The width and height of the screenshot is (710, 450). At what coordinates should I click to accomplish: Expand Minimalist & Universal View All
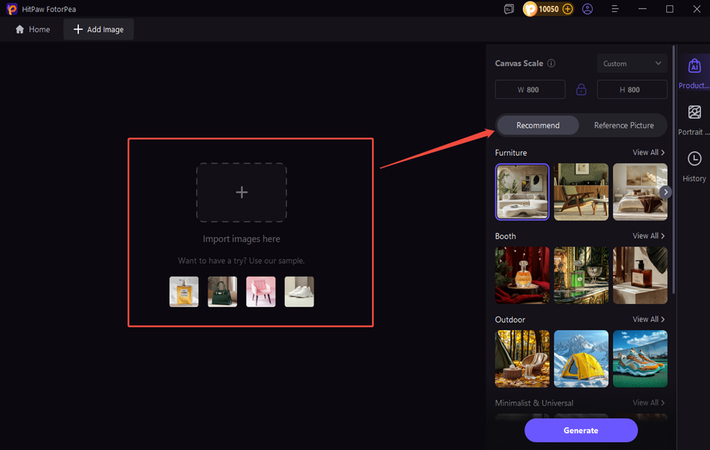(648, 402)
